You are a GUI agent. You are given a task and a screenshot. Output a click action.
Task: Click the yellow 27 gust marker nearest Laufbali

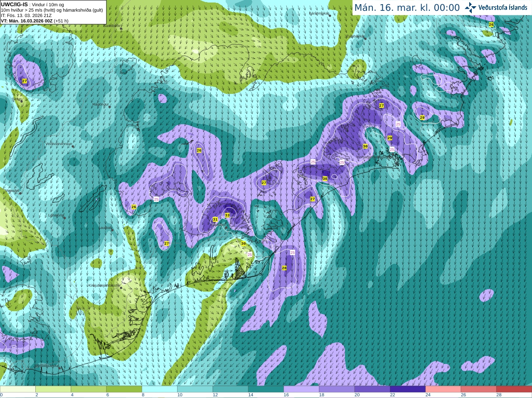coord(167,243)
